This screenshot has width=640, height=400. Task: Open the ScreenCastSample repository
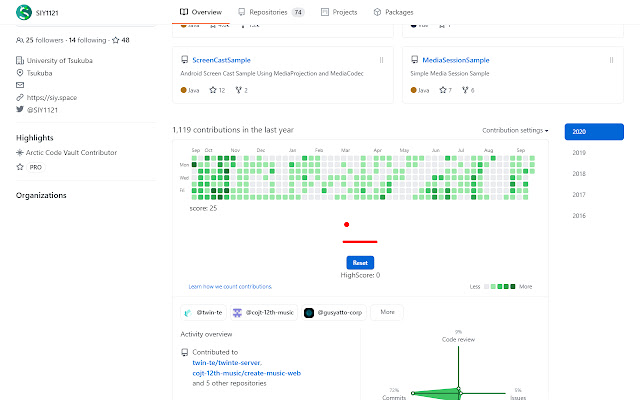pos(221,60)
